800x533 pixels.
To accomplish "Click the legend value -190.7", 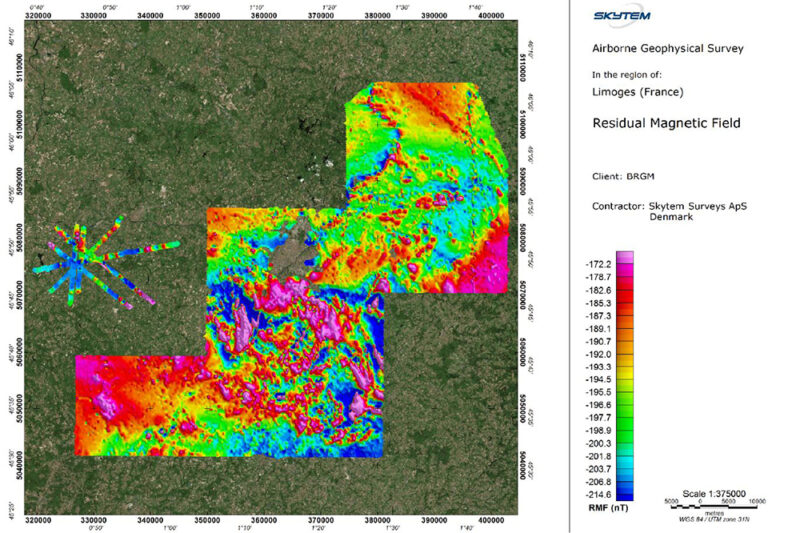I will (598, 342).
